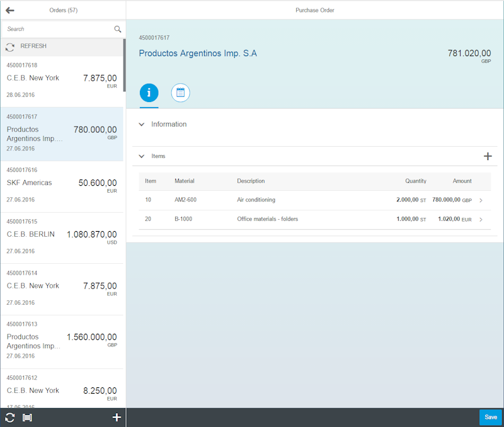Click the Productos Argentinos Imp. S.A link
This screenshot has width=504, height=427.
(199, 53)
